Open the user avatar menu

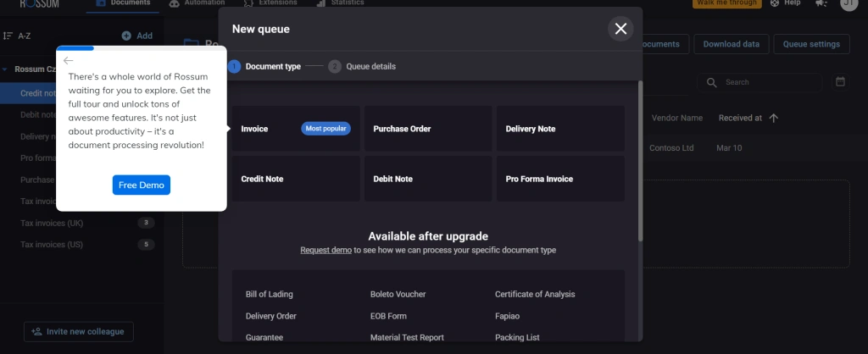pos(849,3)
